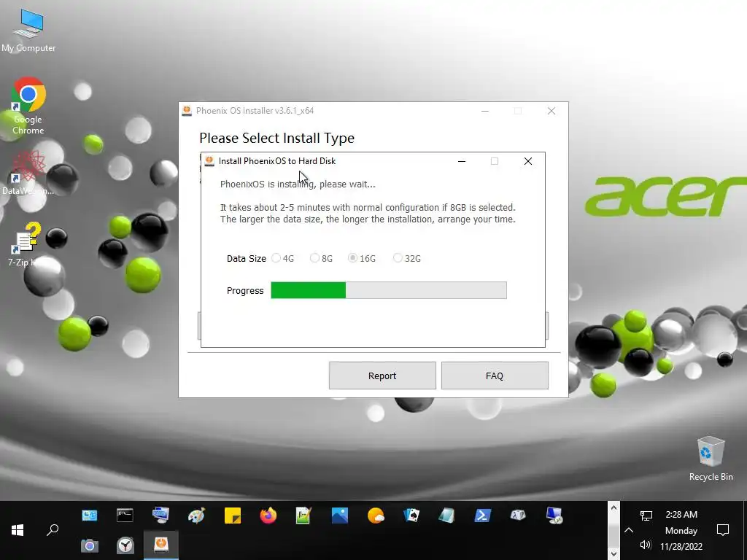Click the 'Install PhoenixOS to Hard Disk' title
The height and width of the screenshot is (560, 747).
point(276,161)
